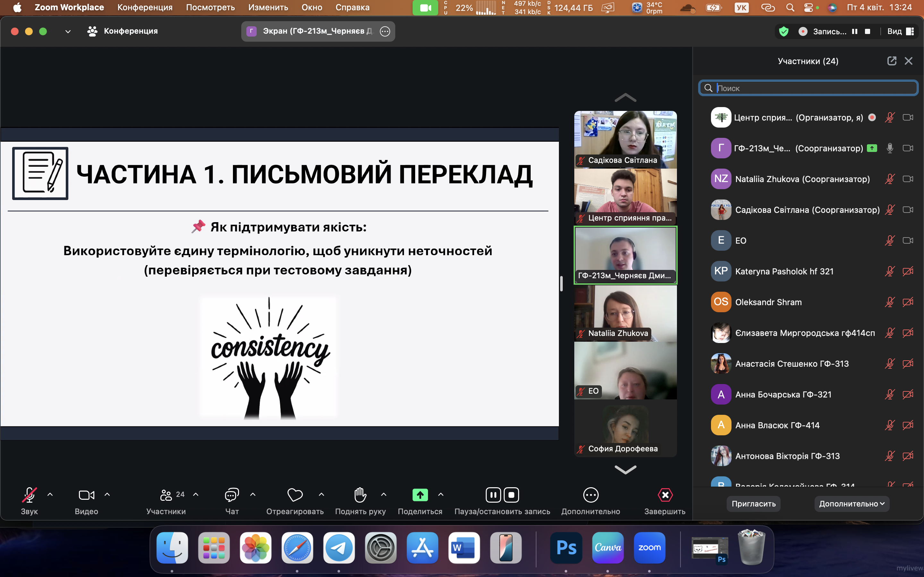Click the React heart icon
The width and height of the screenshot is (924, 577).
coord(295,495)
